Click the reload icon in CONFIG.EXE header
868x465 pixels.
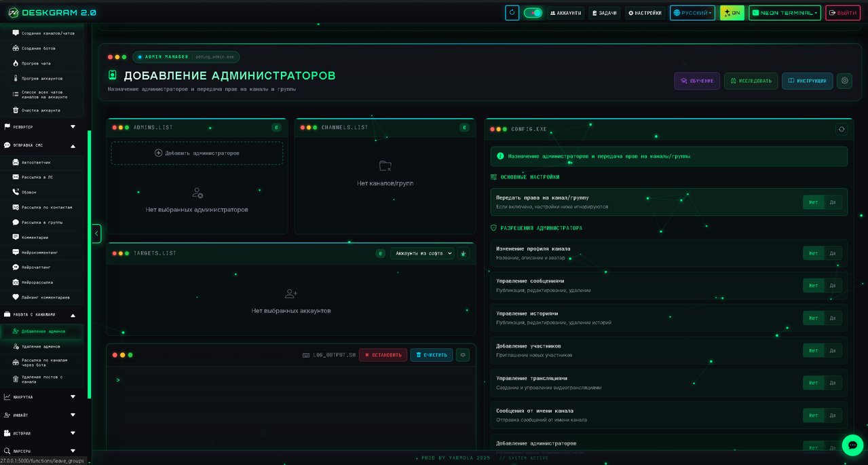click(842, 129)
